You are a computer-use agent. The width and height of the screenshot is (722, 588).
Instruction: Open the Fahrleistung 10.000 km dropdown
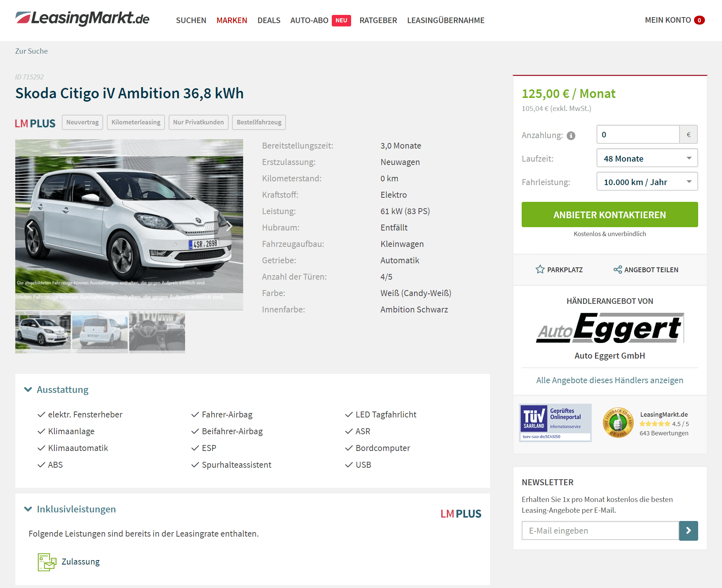pos(647,182)
